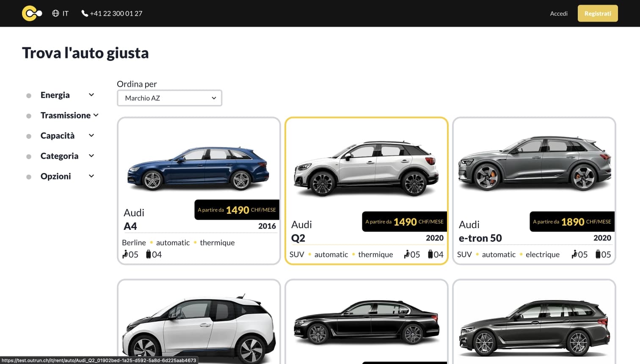Screen dimensions: 640x364
Task: Open the Marchio AZ sort dropdown
Action: coord(169,98)
